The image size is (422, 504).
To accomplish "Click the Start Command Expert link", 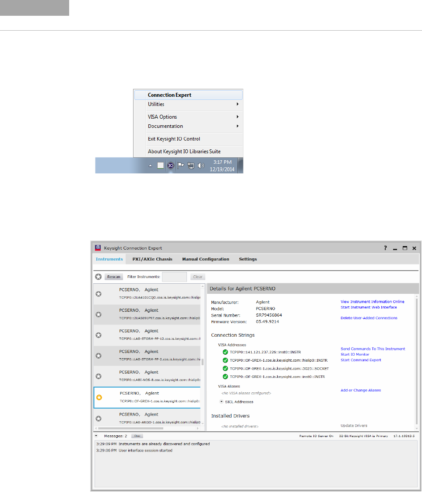I will coord(361,360).
